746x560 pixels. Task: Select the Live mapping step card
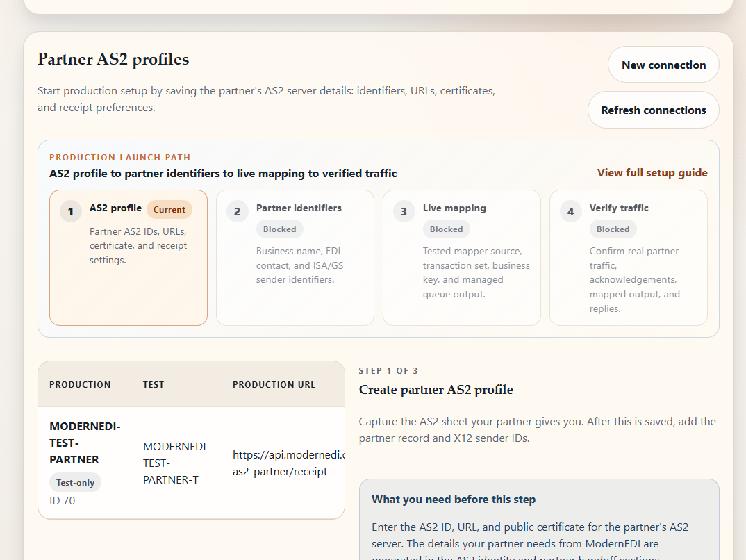click(461, 258)
